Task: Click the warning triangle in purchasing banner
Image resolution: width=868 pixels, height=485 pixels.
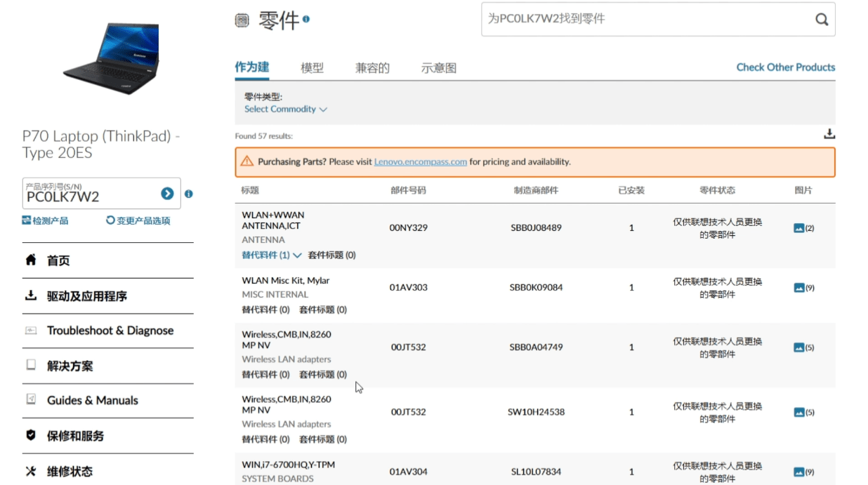Action: click(246, 161)
